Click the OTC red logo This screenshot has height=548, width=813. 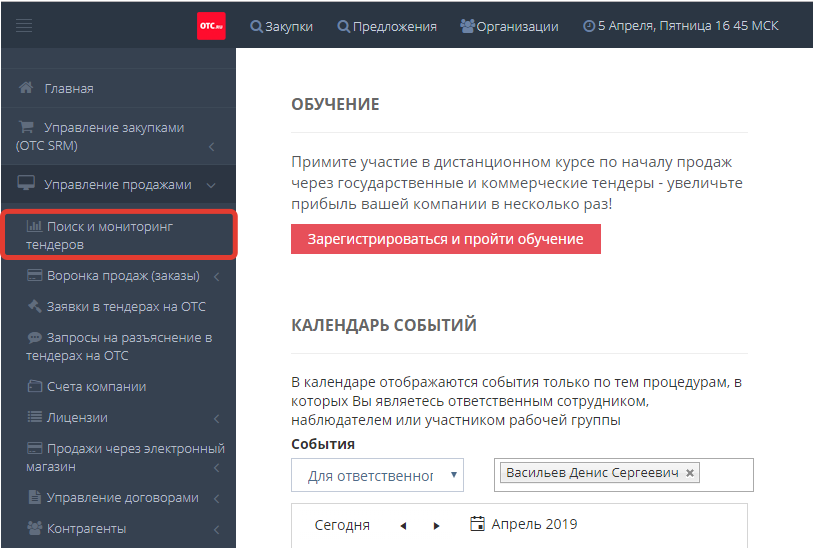pos(211,26)
